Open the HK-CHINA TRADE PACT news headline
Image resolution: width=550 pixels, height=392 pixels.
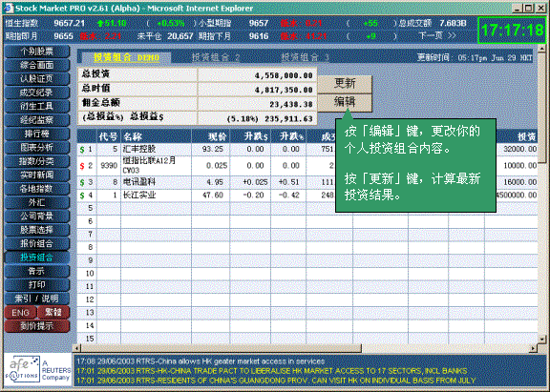coord(272,371)
